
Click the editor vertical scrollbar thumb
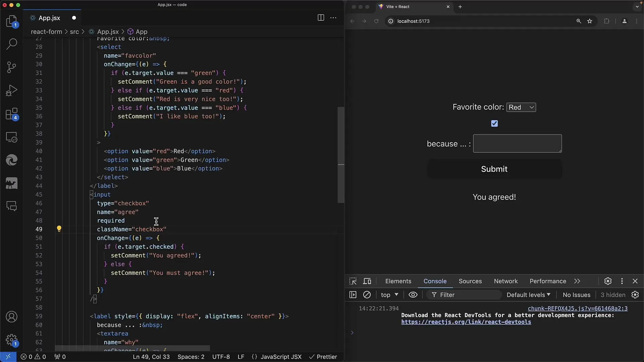point(341,155)
